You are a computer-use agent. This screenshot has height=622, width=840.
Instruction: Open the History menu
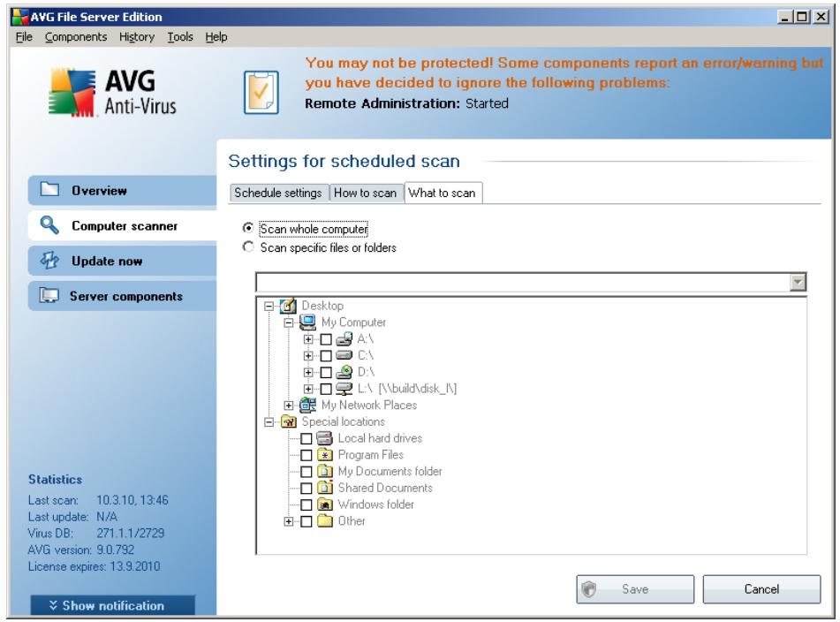(x=137, y=37)
